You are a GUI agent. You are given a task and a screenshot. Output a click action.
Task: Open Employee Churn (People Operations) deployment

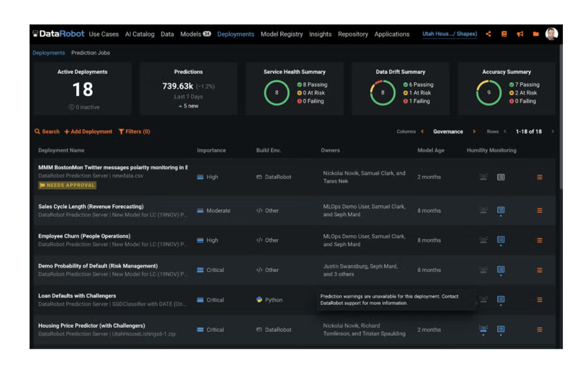pos(84,236)
